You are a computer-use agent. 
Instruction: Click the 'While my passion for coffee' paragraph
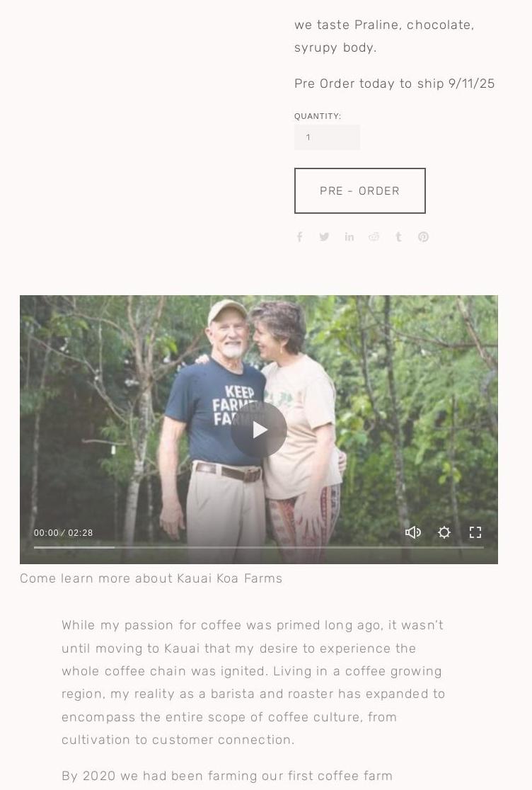pyautogui.click(x=253, y=682)
